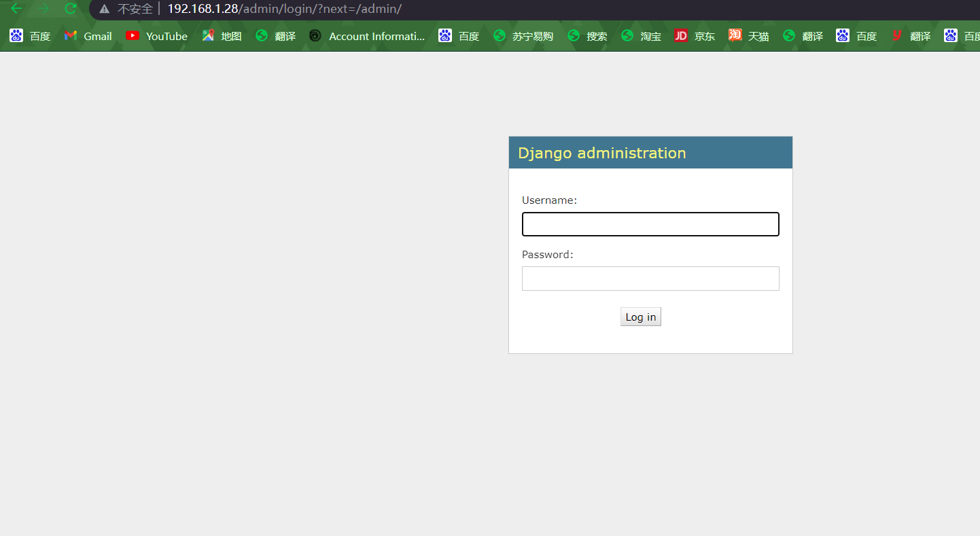
Task: Click the browser forward arrow
Action: point(43,9)
